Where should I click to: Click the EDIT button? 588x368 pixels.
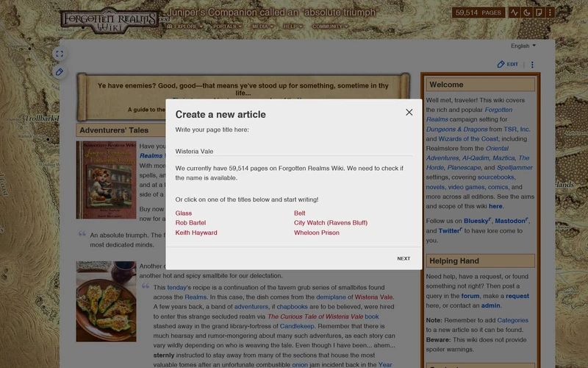point(508,64)
